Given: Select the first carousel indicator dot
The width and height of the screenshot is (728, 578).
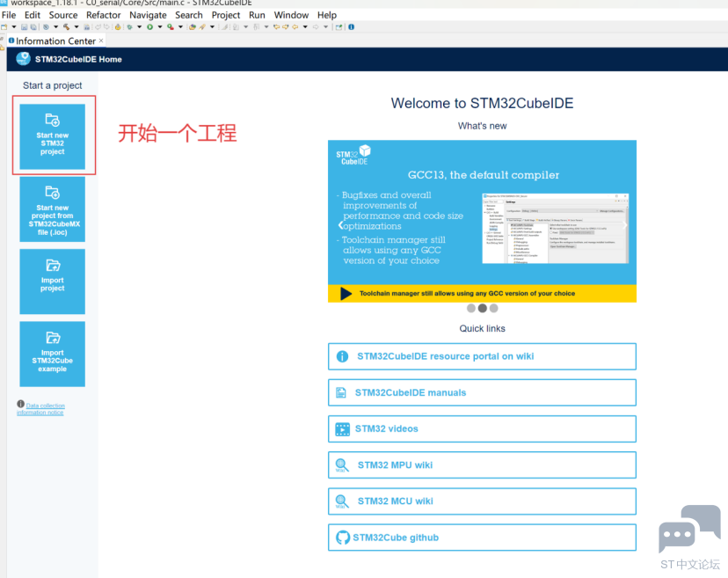Looking at the screenshot, I should pyautogui.click(x=471, y=309).
